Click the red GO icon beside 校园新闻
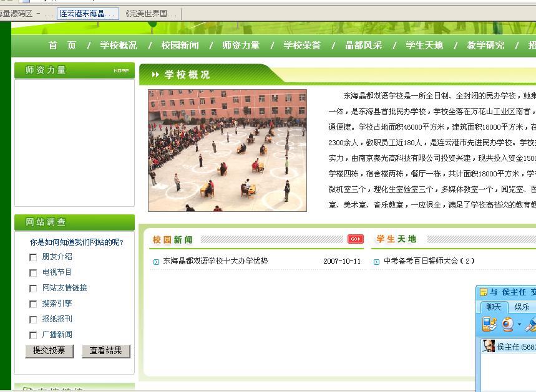Image resolution: width=536 pixels, height=392 pixels. coord(355,239)
